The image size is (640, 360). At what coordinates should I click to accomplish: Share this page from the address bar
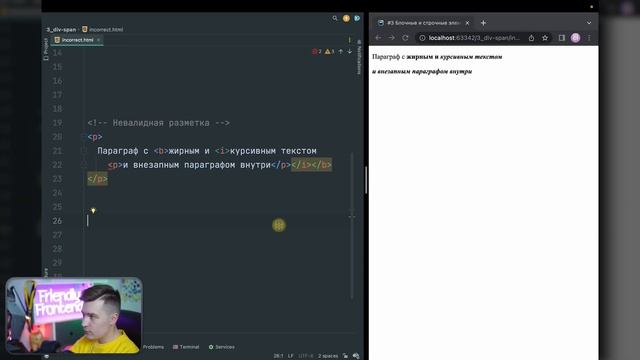[531, 38]
